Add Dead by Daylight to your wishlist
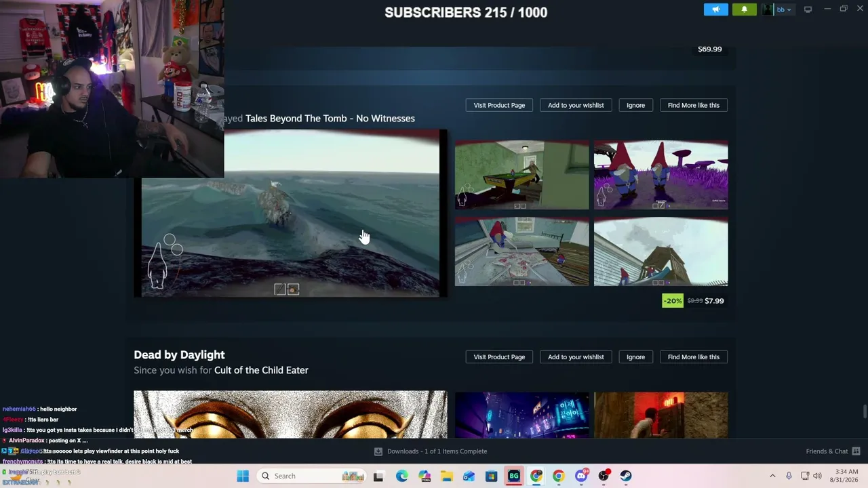Viewport: 868px width, 488px height. 576,357
